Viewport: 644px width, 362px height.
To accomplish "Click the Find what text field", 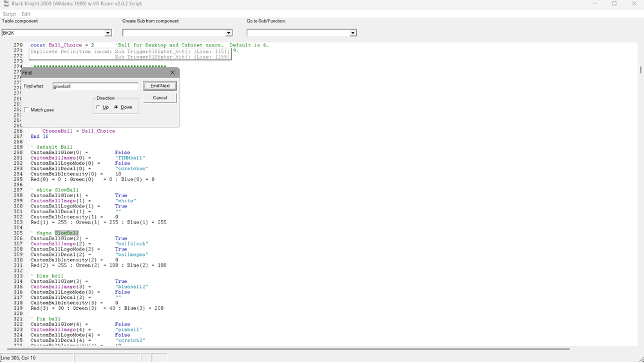I will click(95, 86).
